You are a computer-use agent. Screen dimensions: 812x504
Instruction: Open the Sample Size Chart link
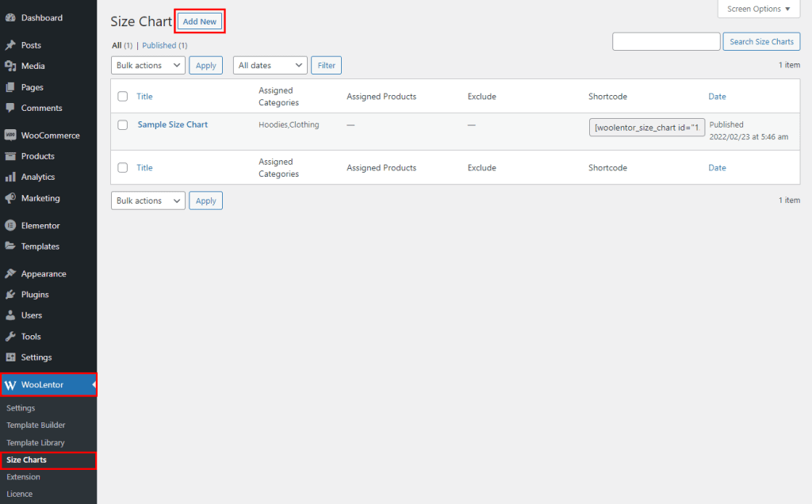pyautogui.click(x=172, y=124)
